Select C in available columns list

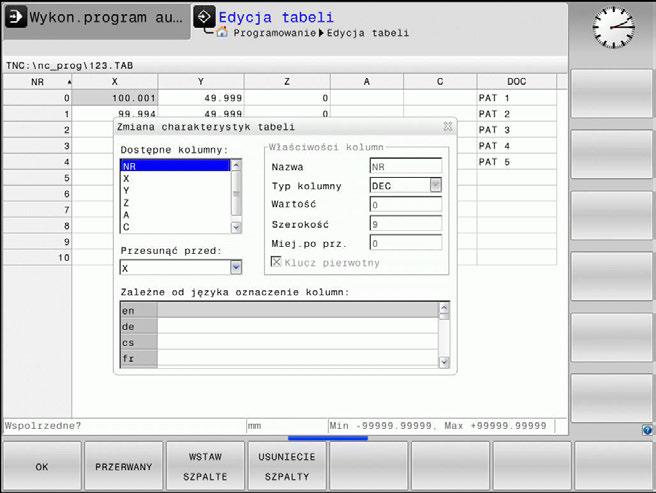(x=175, y=227)
